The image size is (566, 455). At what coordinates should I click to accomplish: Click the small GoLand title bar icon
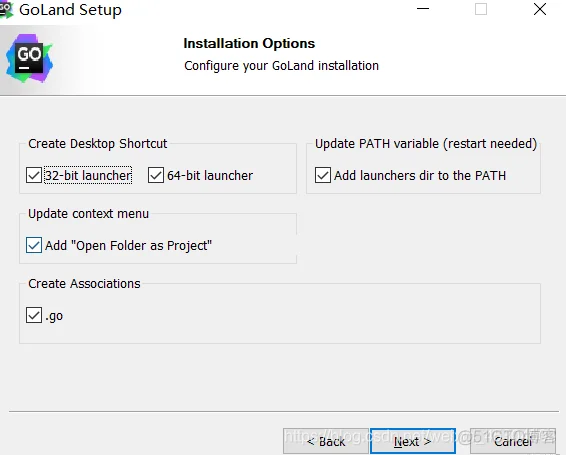(6, 9)
